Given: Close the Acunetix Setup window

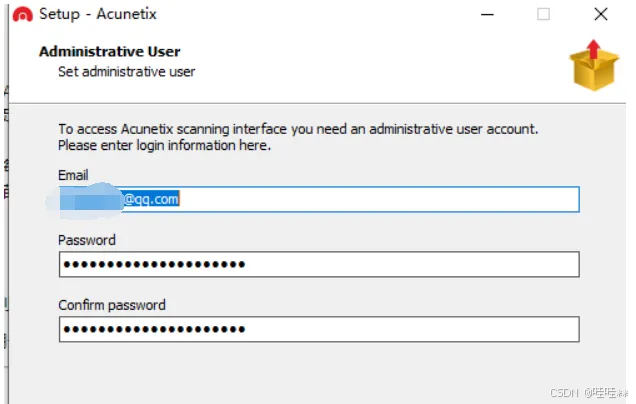Looking at the screenshot, I should [x=601, y=14].
